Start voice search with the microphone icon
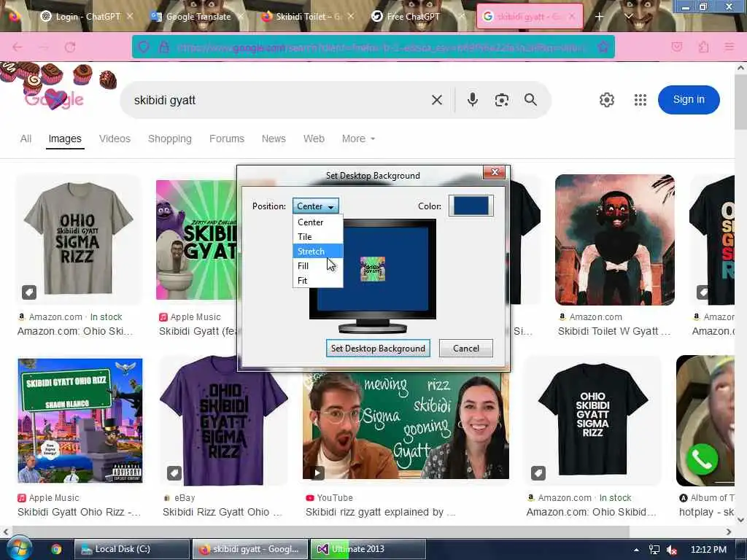Viewport: 747px width, 560px height. coord(472,99)
